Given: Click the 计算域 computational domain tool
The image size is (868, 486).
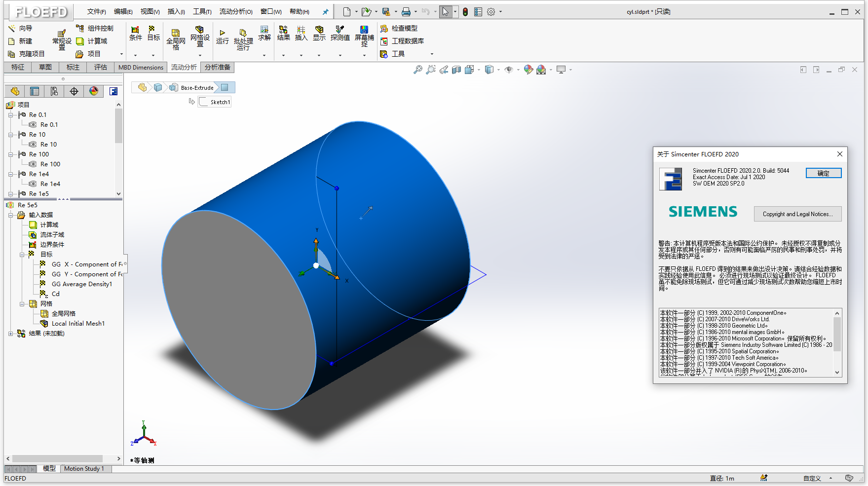Looking at the screenshot, I should click(x=91, y=41).
